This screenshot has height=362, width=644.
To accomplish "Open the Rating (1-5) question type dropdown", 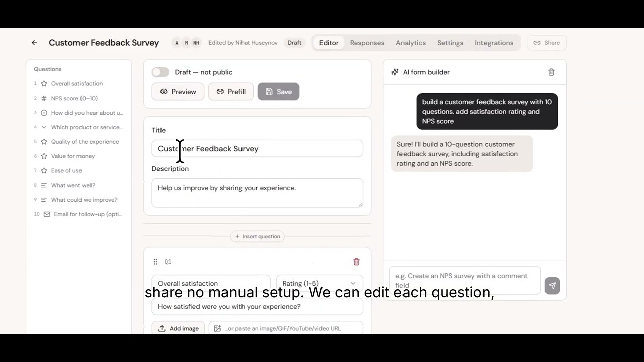I will click(x=319, y=283).
